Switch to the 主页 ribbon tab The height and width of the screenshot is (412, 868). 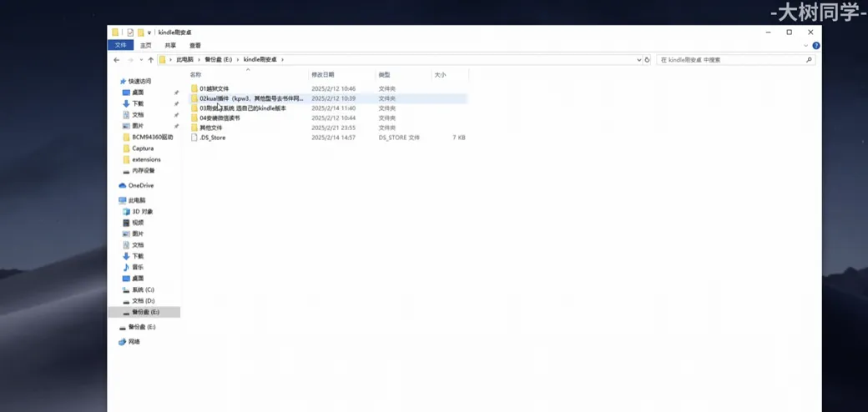tap(145, 45)
